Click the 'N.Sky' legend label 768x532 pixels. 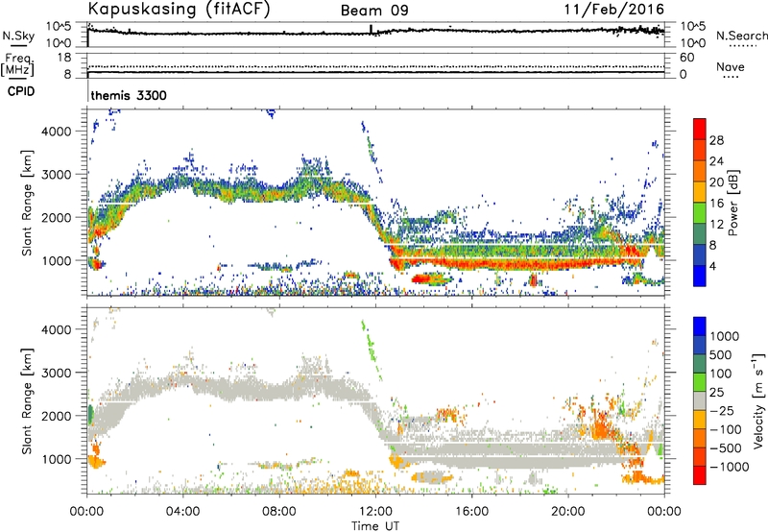(18, 36)
